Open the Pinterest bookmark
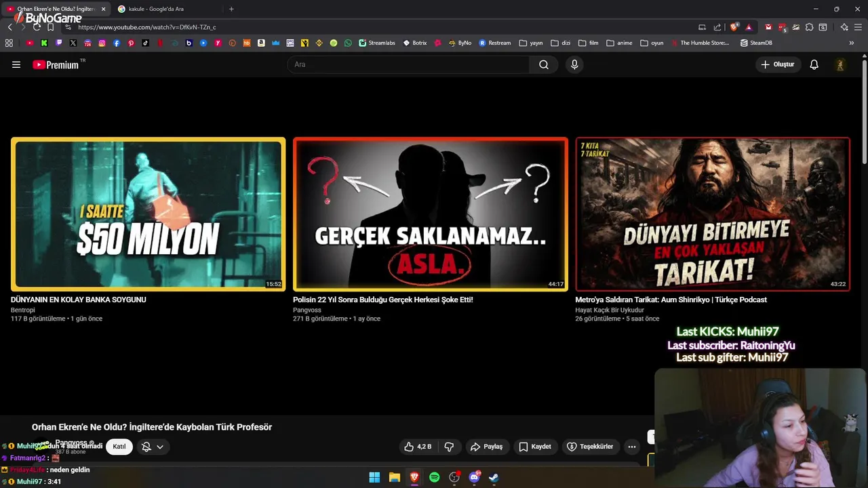 (x=131, y=43)
